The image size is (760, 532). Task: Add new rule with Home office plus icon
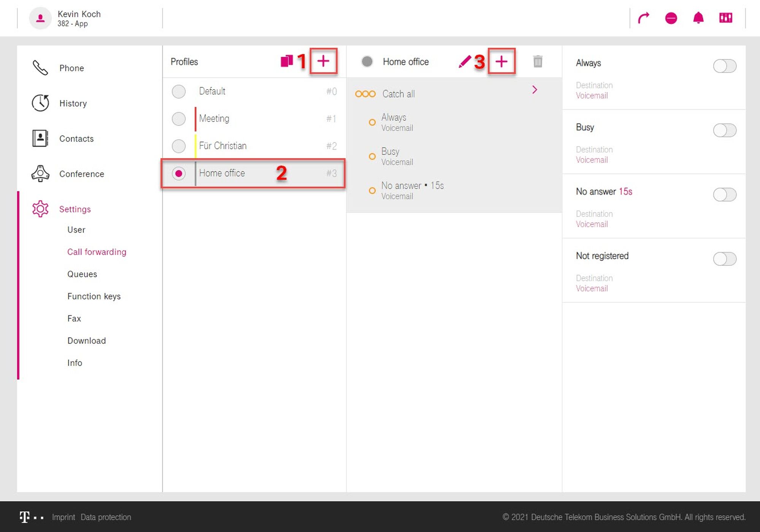point(501,62)
